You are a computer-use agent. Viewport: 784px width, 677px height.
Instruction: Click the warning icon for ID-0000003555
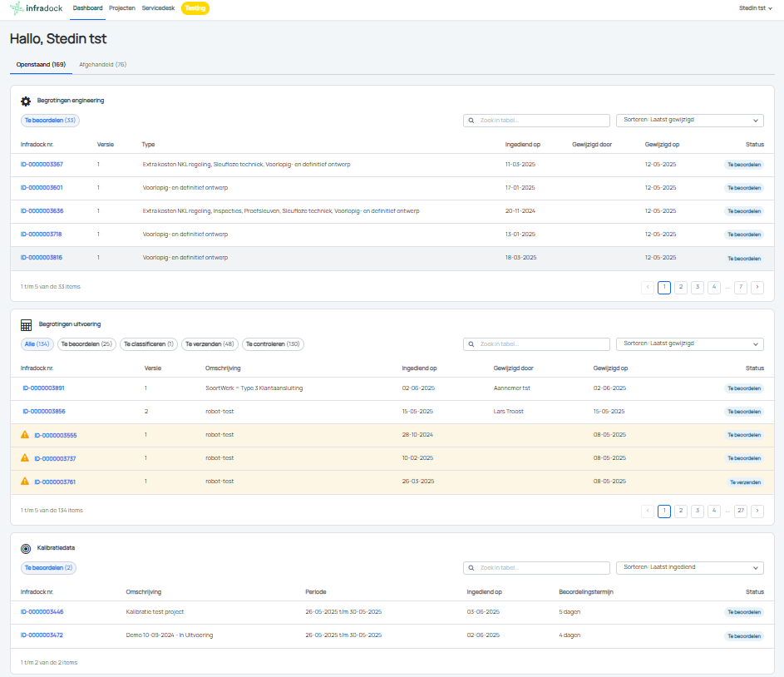click(x=24, y=434)
